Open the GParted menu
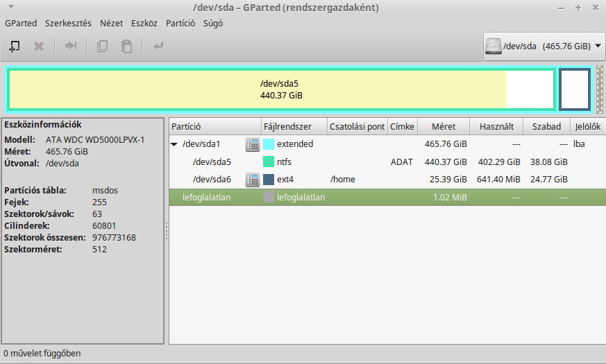Viewport: 606px width, 364px height. click(x=21, y=23)
